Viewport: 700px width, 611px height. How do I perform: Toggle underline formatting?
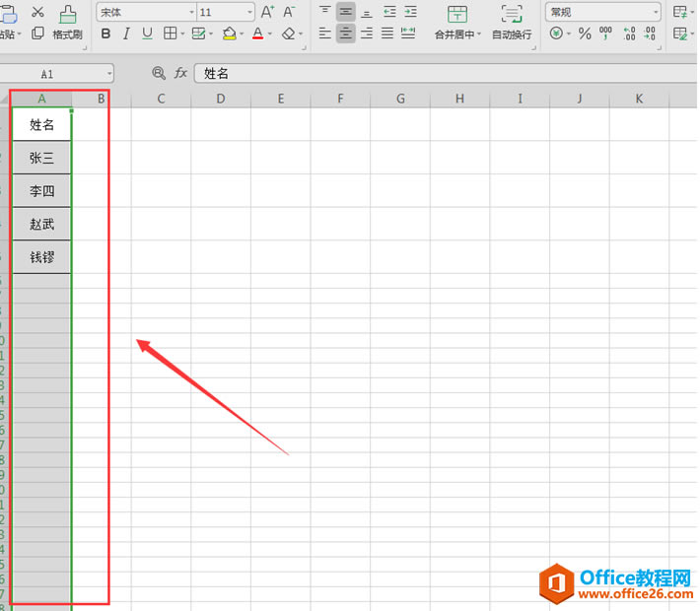(147, 34)
